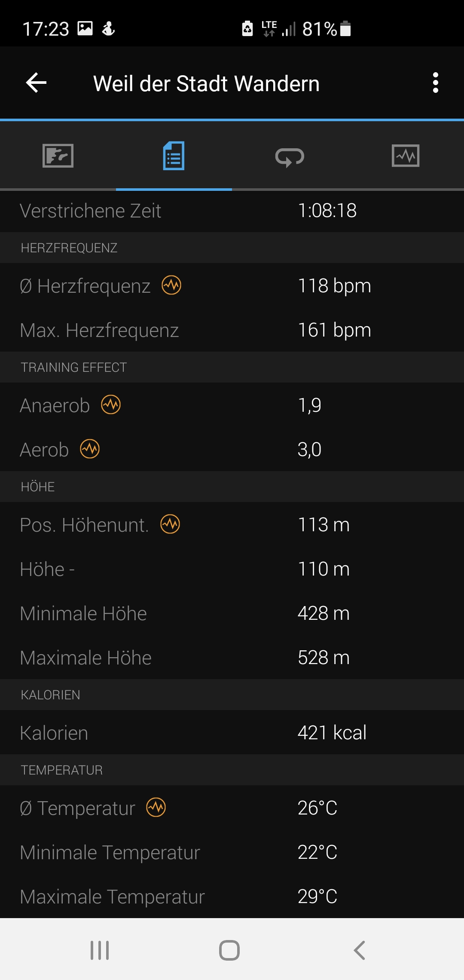Open Android recent apps button
Image resolution: width=464 pixels, height=980 pixels.
(100, 950)
